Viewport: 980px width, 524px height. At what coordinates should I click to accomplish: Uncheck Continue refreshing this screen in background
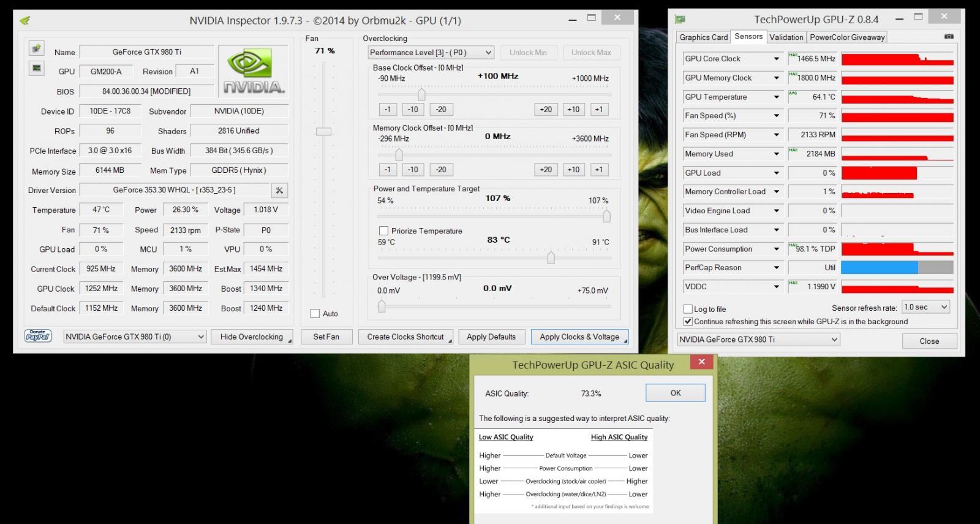tap(688, 321)
